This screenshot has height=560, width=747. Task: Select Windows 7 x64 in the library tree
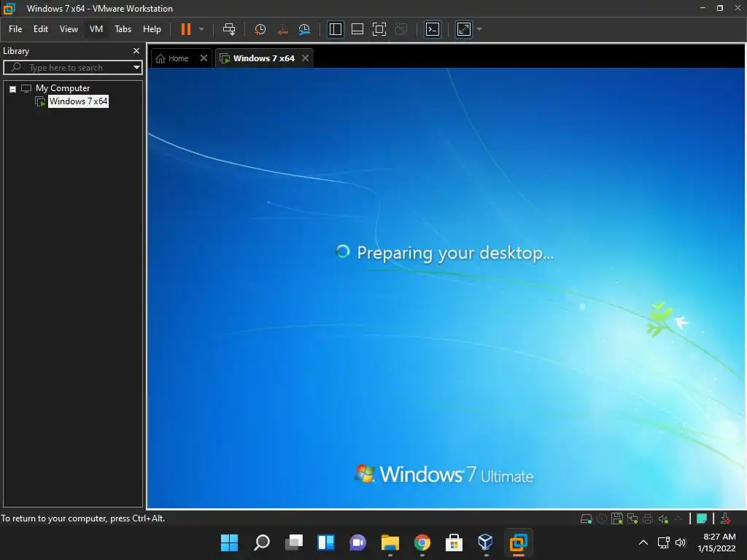click(78, 101)
